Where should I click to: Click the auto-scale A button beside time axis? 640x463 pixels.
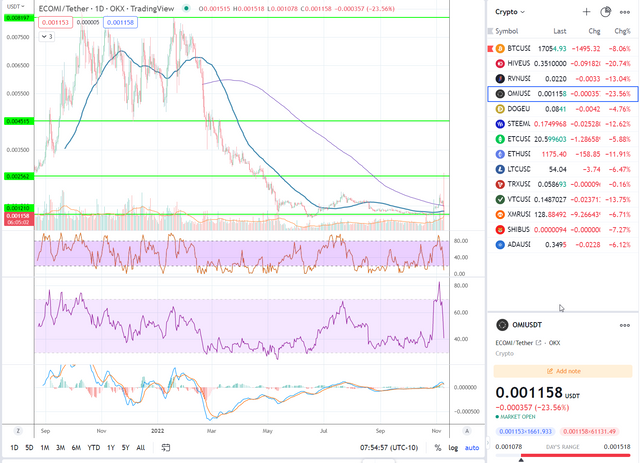[467, 431]
